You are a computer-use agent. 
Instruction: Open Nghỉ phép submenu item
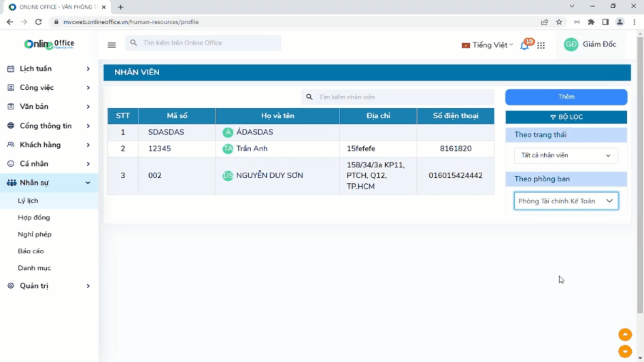pos(35,234)
